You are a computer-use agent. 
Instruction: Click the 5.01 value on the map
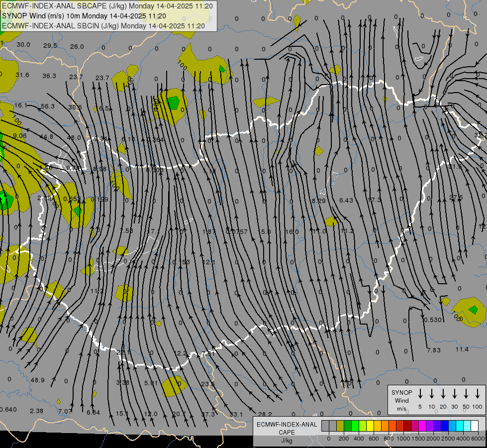[151, 383]
